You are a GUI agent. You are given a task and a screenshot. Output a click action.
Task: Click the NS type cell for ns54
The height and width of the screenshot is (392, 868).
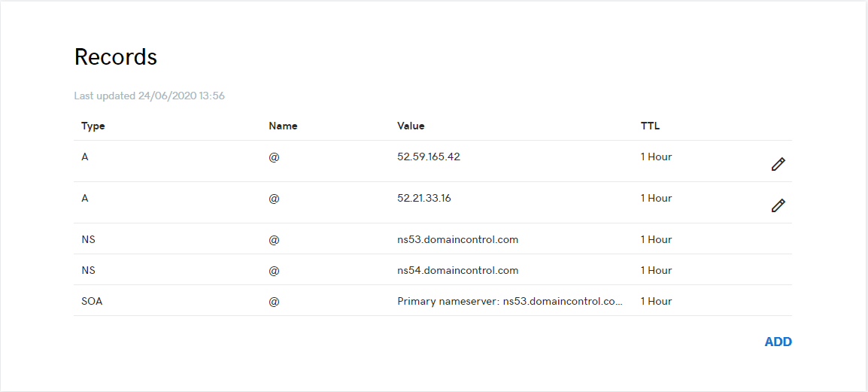88,271
